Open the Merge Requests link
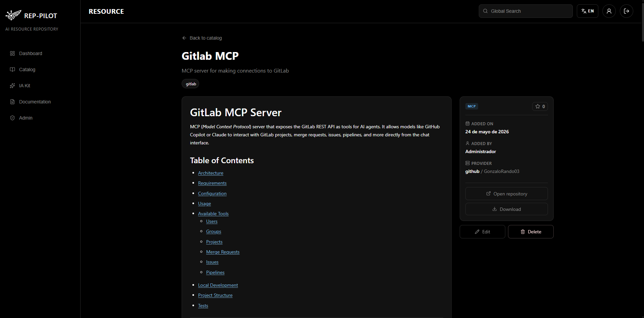 [x=223, y=252]
